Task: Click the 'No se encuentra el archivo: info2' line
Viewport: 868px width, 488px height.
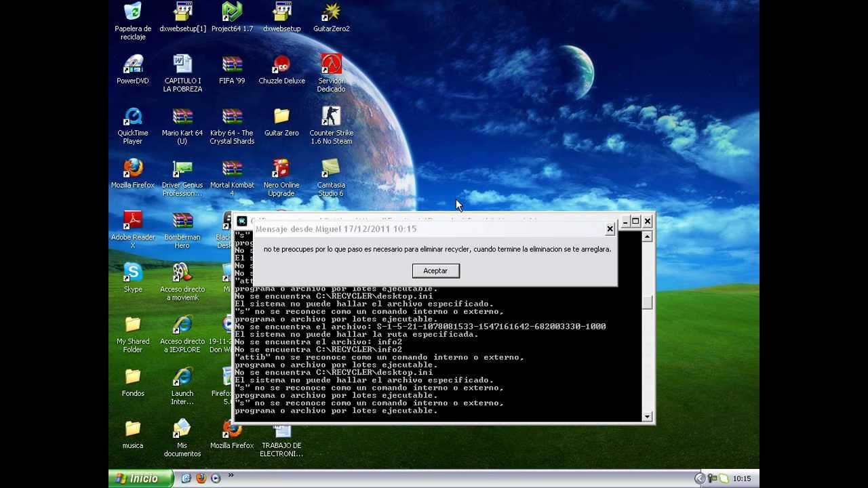Action: tap(318, 342)
